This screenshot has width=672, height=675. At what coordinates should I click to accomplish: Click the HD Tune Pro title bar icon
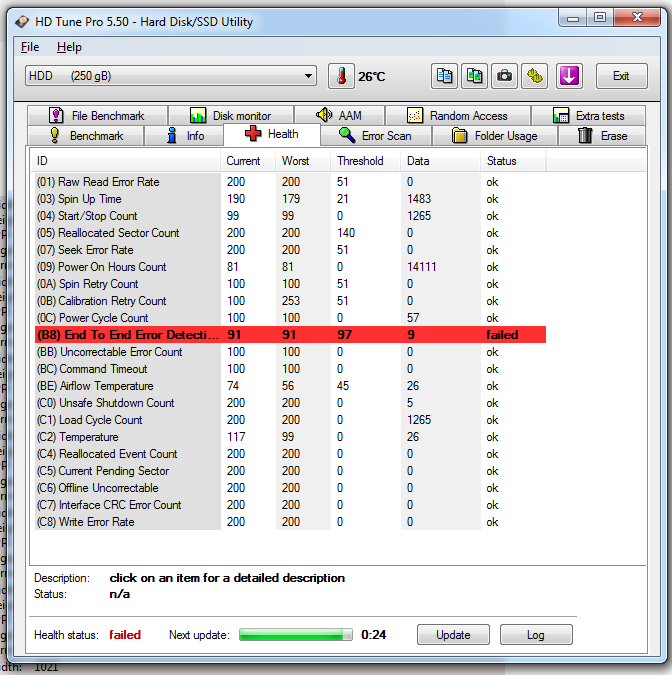pyautogui.click(x=22, y=22)
